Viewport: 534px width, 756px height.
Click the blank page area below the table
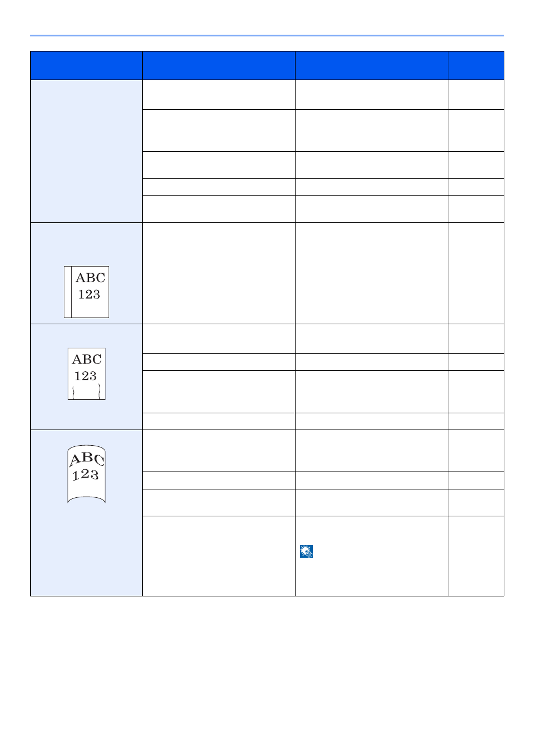point(267,672)
